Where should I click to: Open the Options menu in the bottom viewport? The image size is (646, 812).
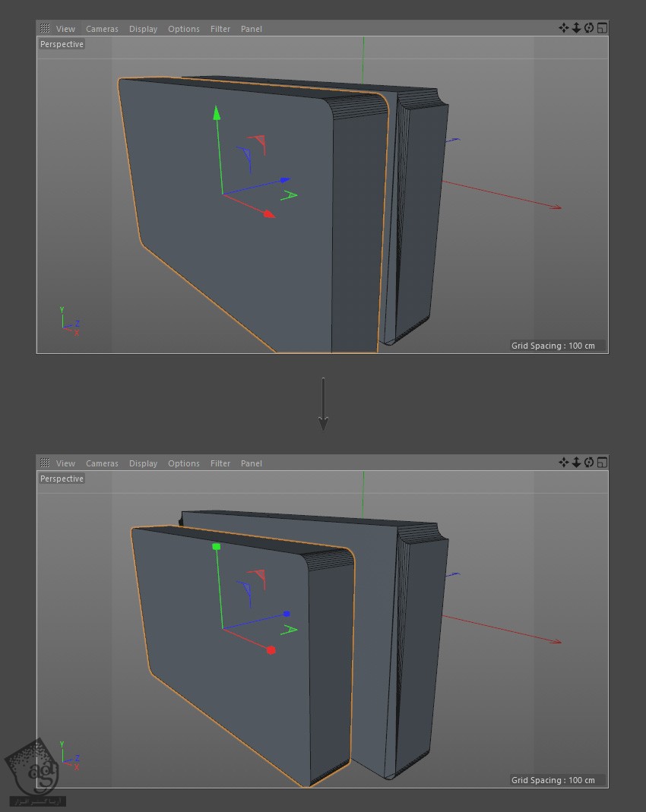point(184,463)
